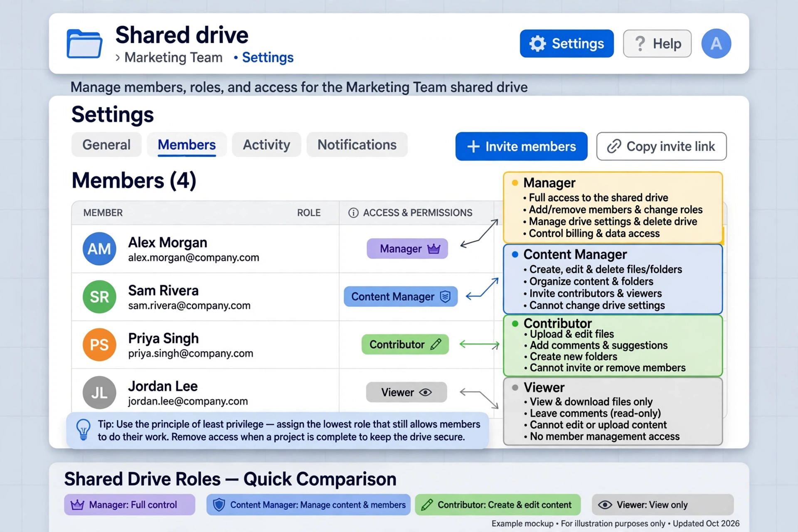Click the yellow dot beside Manager heading

515,183
